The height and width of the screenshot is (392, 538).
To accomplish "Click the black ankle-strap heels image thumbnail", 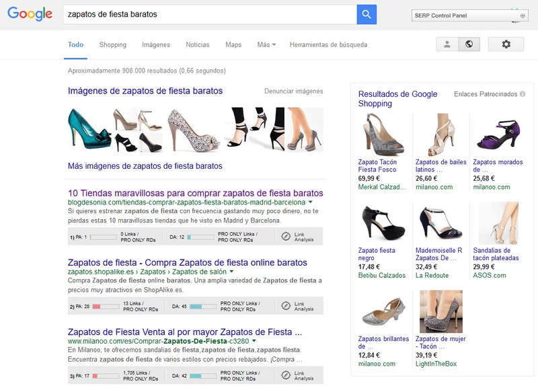I will click(x=254, y=129).
